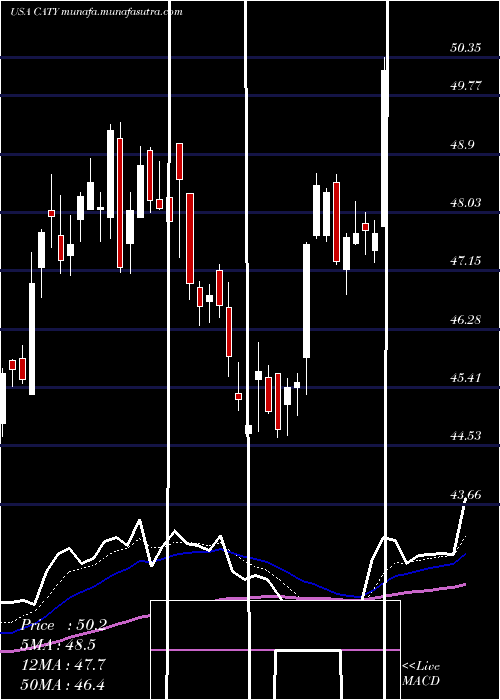
Task: Click the 48.9 price axis label
Action: click(462, 145)
